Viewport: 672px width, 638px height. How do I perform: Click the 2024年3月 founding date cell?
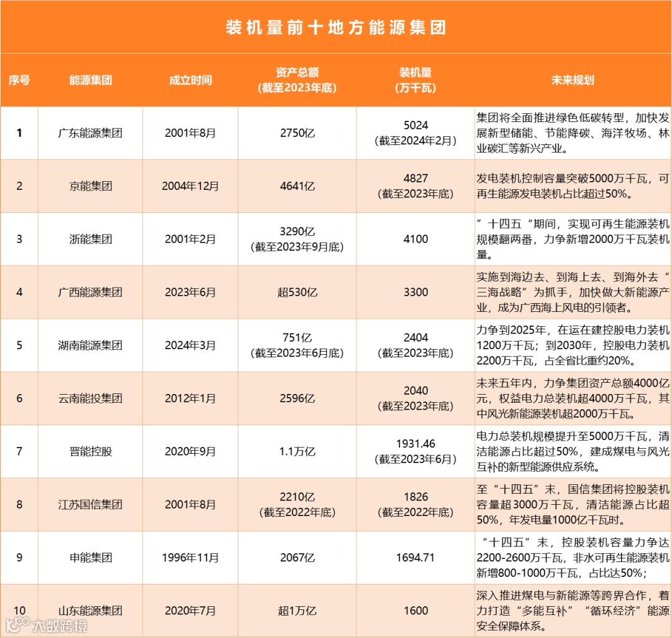point(190,345)
